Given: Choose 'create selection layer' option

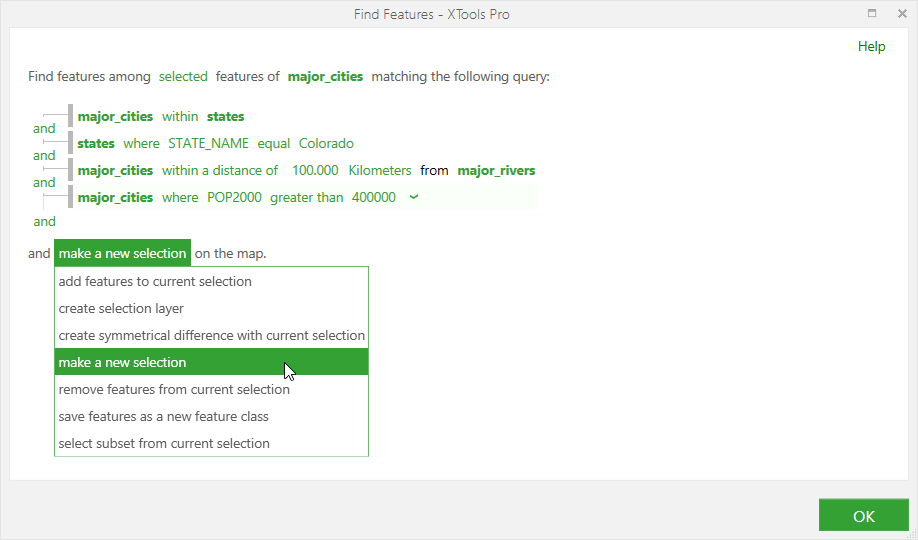Looking at the screenshot, I should click(x=211, y=308).
